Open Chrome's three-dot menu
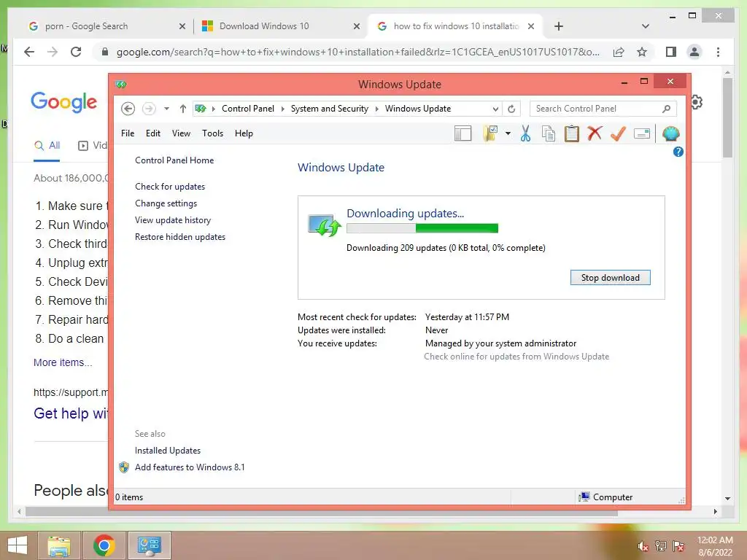747x560 pixels. (x=718, y=52)
